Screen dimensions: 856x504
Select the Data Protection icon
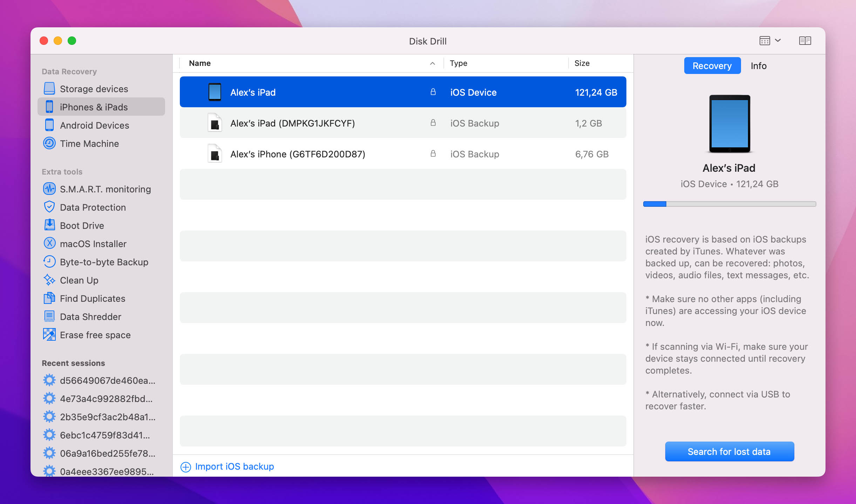49,207
